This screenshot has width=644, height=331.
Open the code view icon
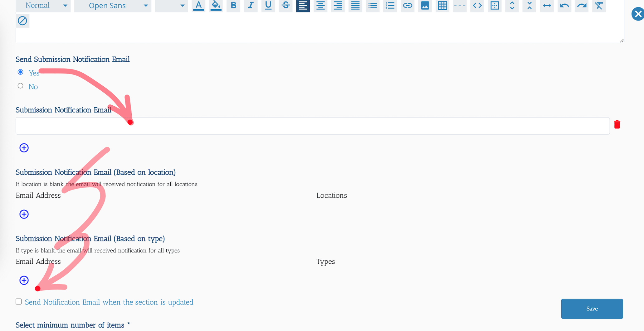[x=477, y=5]
